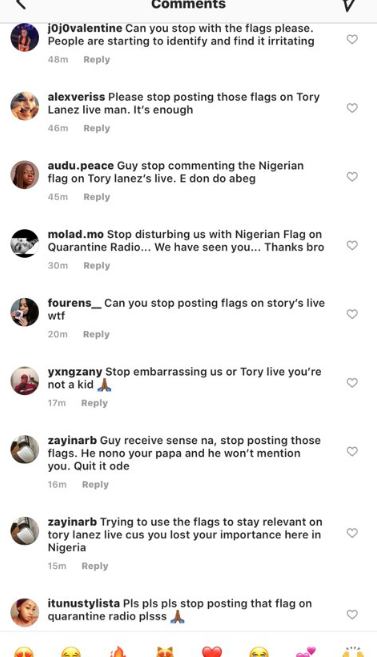Image resolution: width=377 pixels, height=657 pixels.
Task: Tap heart beside yxngzany's comment
Action: click(x=352, y=383)
